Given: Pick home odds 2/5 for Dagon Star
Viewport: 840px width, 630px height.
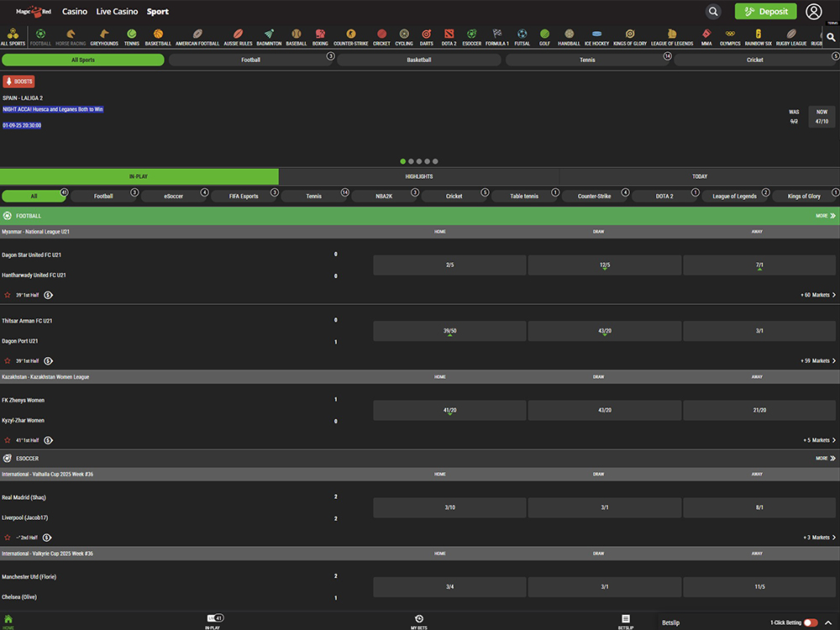Looking at the screenshot, I should pyautogui.click(x=449, y=265).
